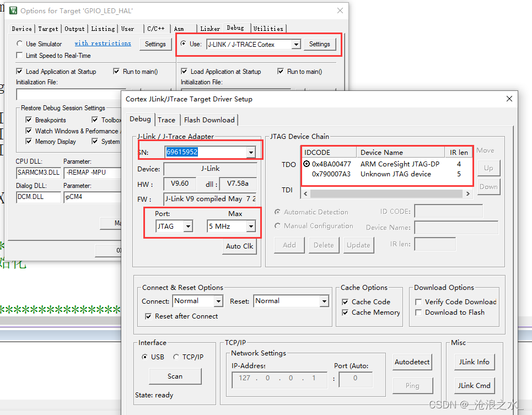The width and height of the screenshot is (532, 415).
Task: Toggle the Cache Memory checkbox
Action: click(x=345, y=312)
